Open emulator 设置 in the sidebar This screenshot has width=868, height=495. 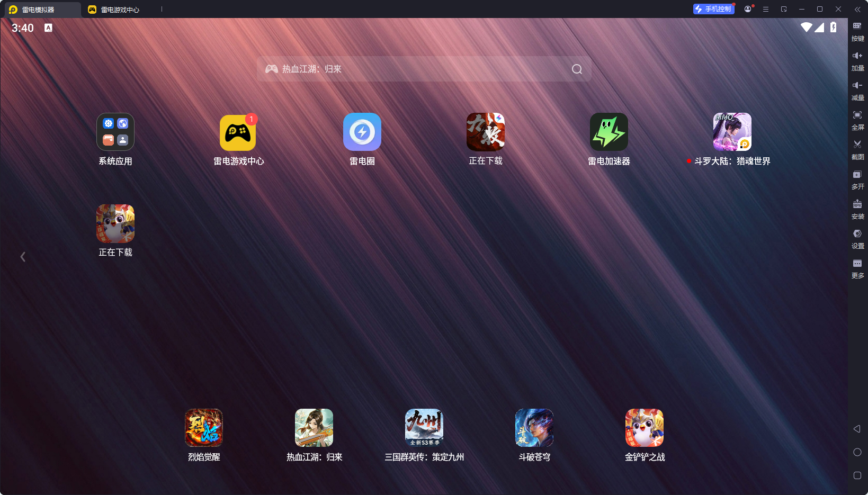[857, 239]
